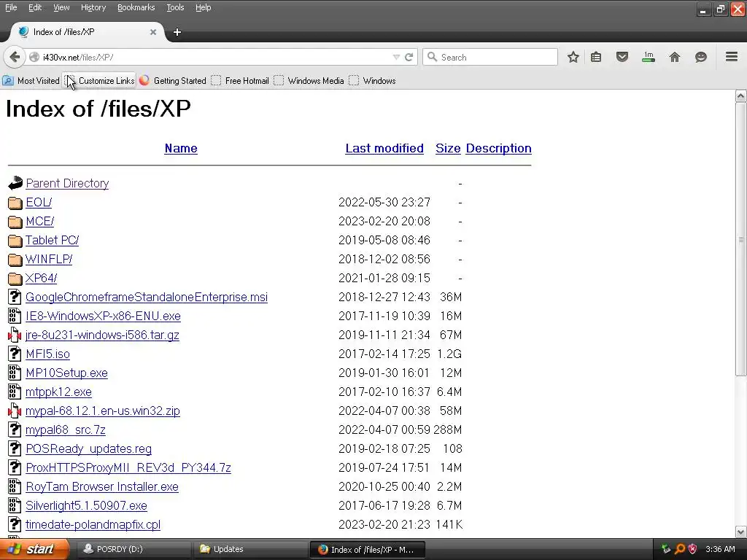Open the View menu
This screenshot has width=747, height=560.
pyautogui.click(x=61, y=7)
